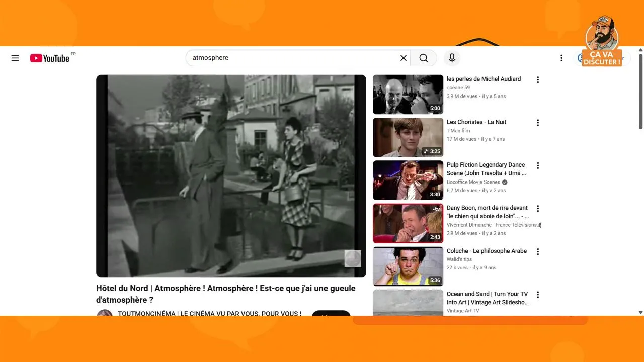
Task: Click '3,9 M de vues • il y a 5 ans' text
Action: (476, 96)
